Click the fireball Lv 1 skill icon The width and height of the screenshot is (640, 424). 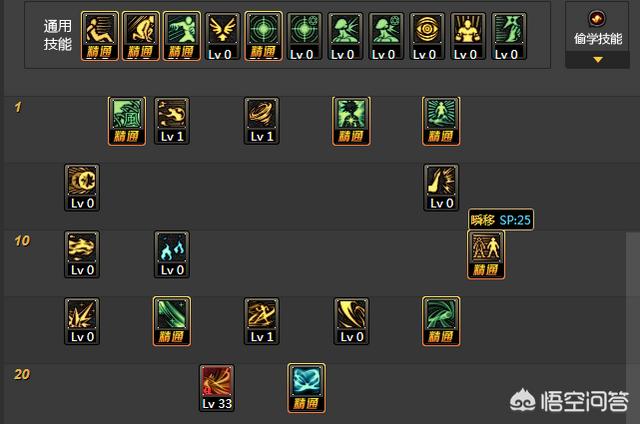pos(172,121)
